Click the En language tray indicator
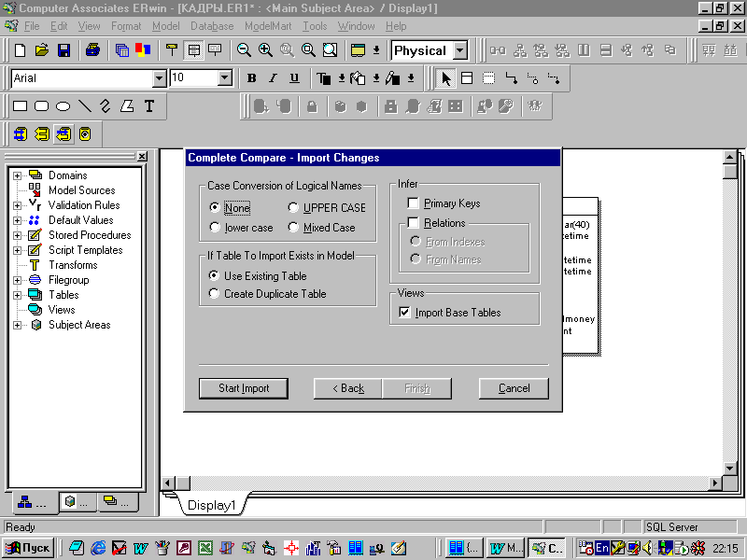 [x=602, y=548]
